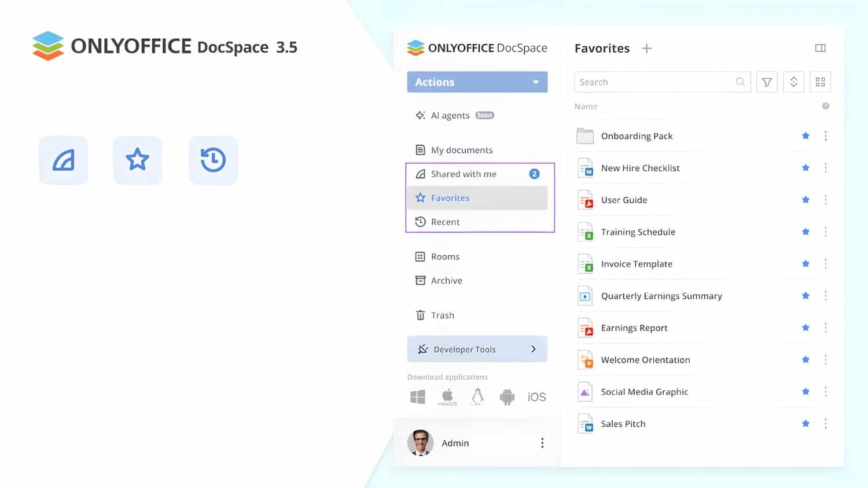Go to Rooms in sidebar

445,256
